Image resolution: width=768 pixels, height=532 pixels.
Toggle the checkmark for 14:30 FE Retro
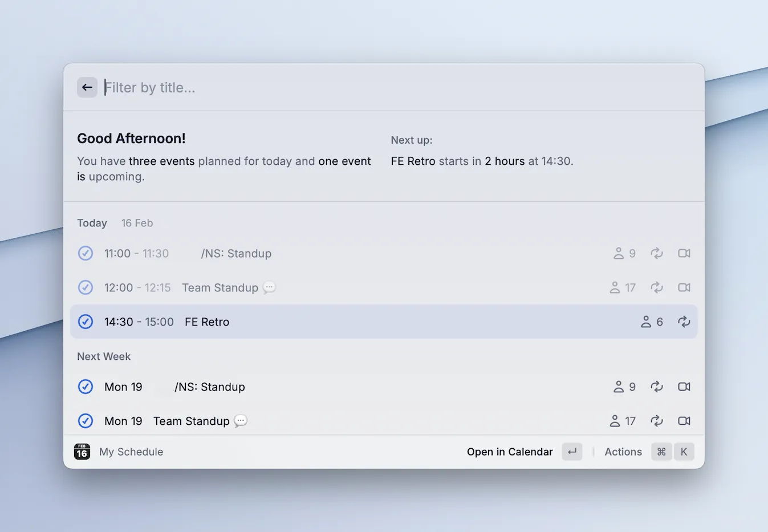(86, 322)
